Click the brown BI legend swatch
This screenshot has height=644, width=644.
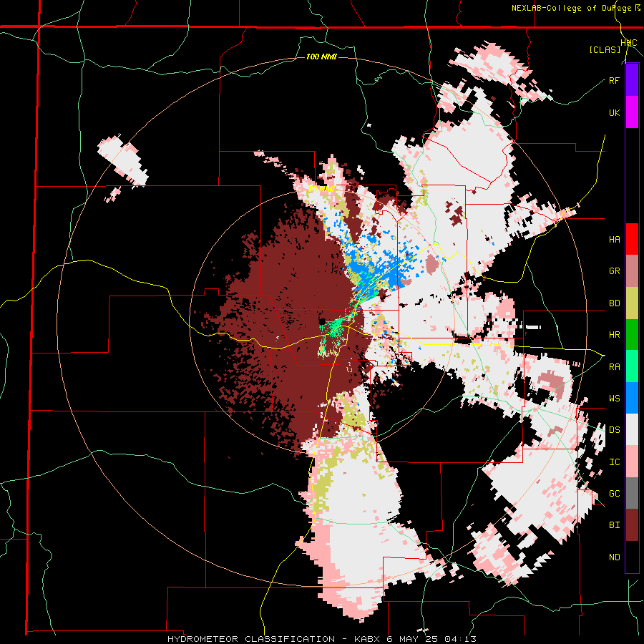point(632,525)
